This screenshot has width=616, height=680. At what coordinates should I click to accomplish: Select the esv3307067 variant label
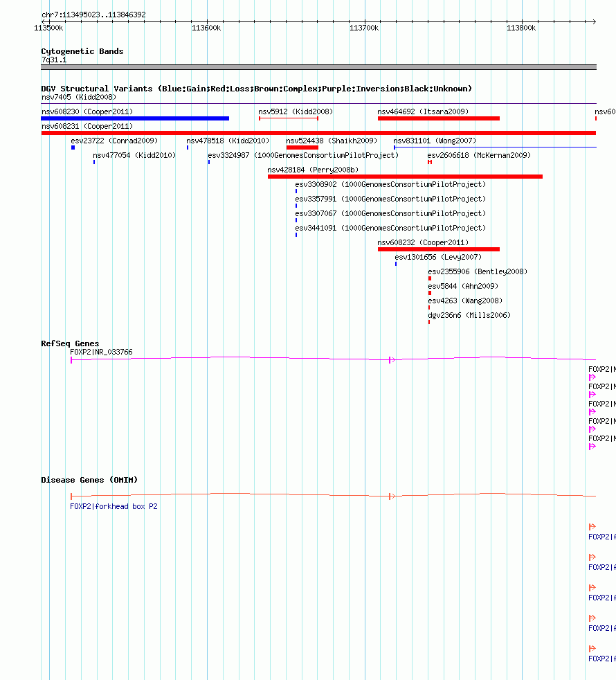tap(390, 213)
